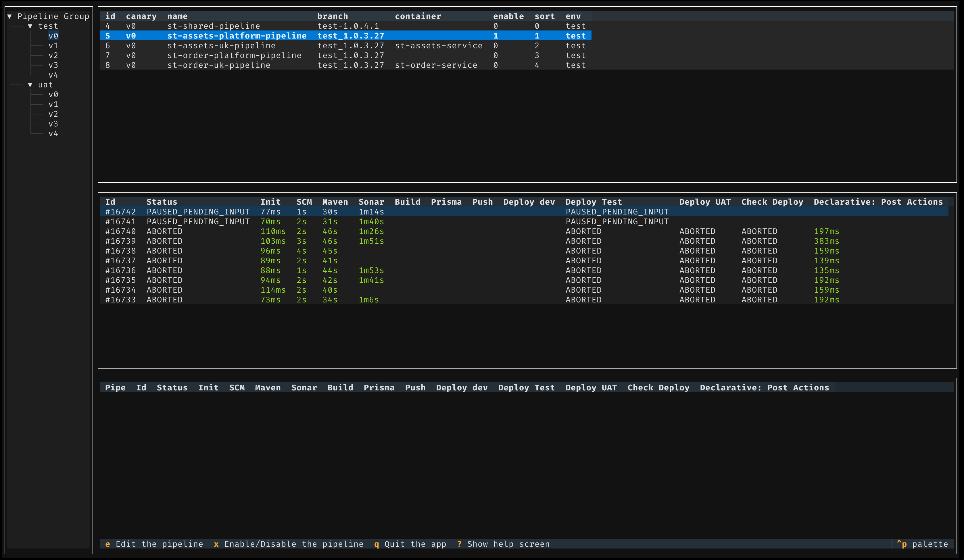Collapse the Pipeline Group tree root
The image size is (964, 560).
point(9,16)
